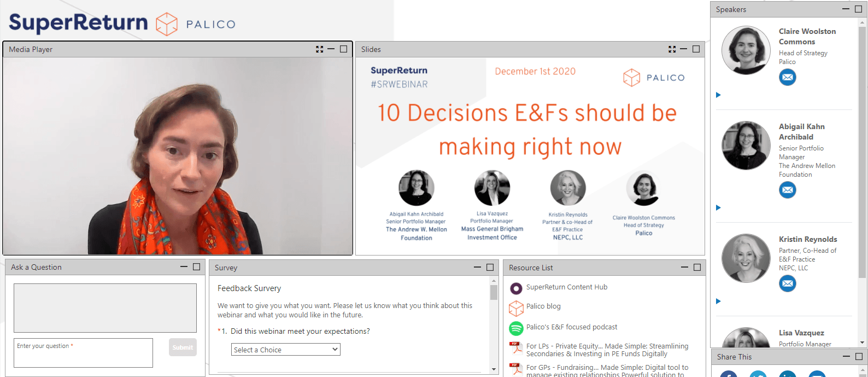Click Abigail Kahn Archibald's speaker photo
Image resolution: width=868 pixels, height=377 pixels.
click(x=746, y=146)
